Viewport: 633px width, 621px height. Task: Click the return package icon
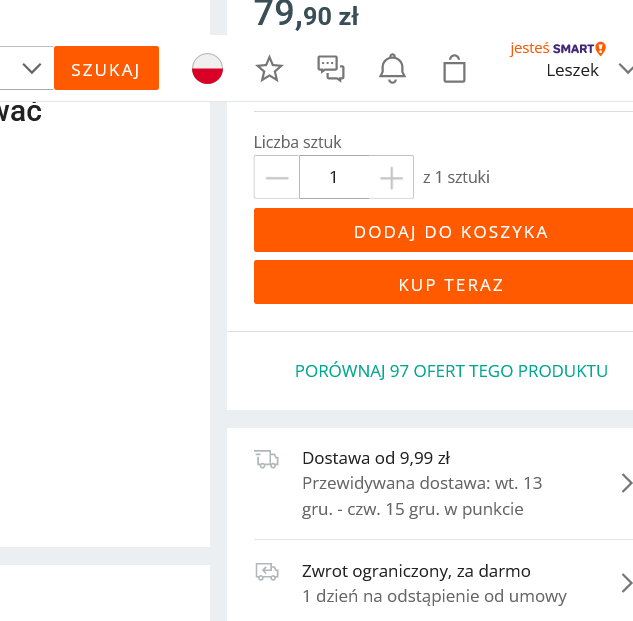tap(266, 572)
